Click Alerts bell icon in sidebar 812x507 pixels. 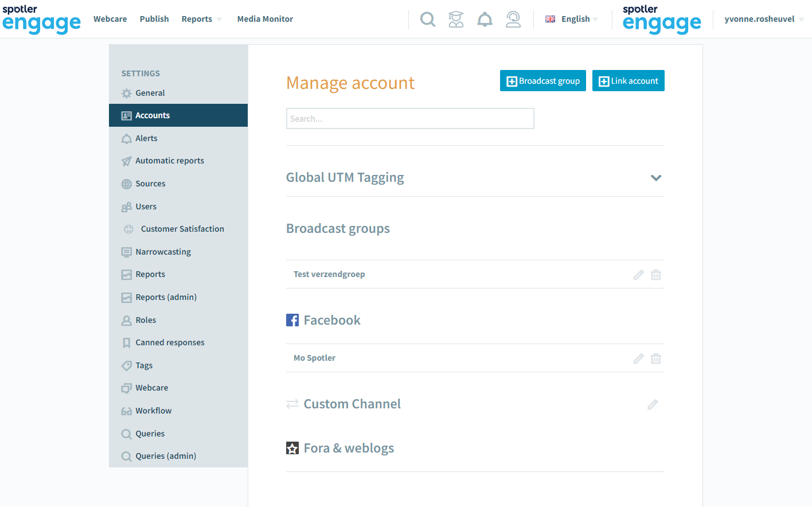point(127,139)
